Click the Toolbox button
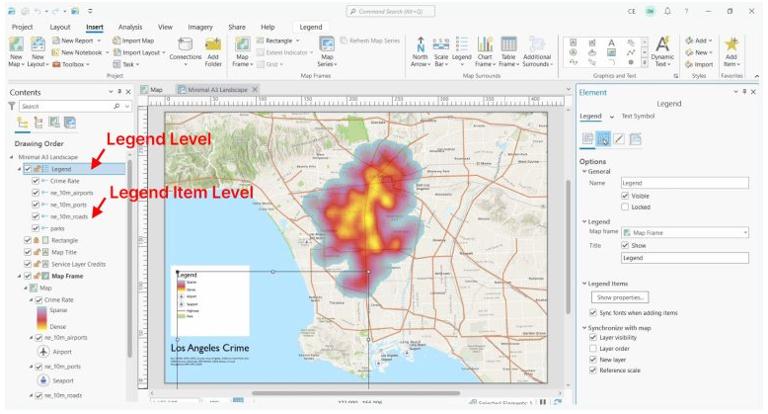The image size is (768, 414). click(71, 64)
